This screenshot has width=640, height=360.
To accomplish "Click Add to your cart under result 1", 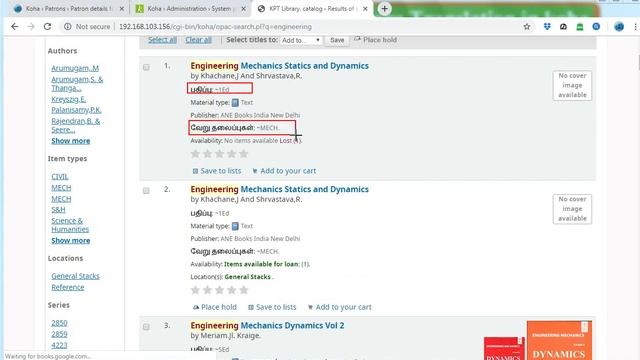I will point(284,171).
